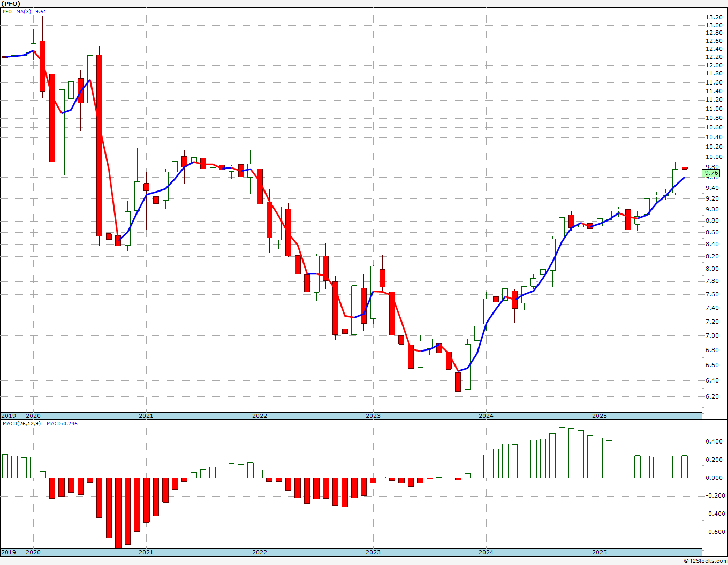Click 2019 on the MACD panel time axis
Image resolution: width=728 pixels, height=565 pixels.
[x=8, y=552]
